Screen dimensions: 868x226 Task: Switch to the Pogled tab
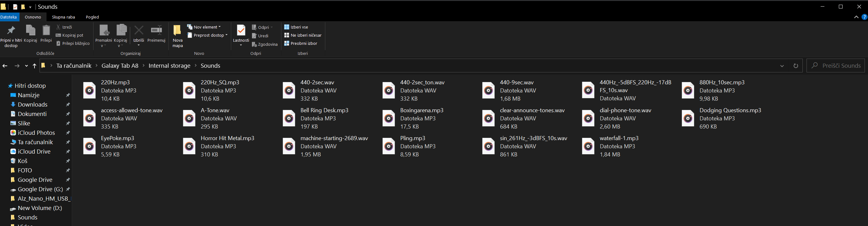92,17
